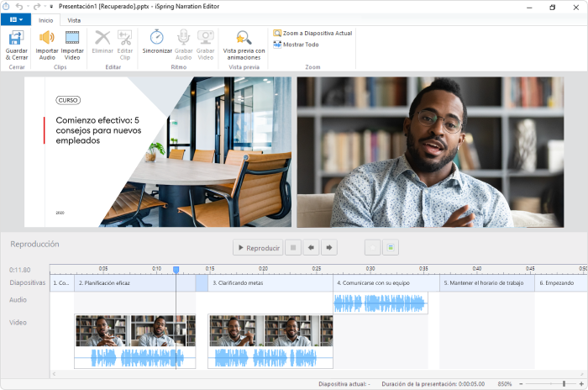Switch to the Inicio tab
The image size is (588, 390).
pos(45,20)
